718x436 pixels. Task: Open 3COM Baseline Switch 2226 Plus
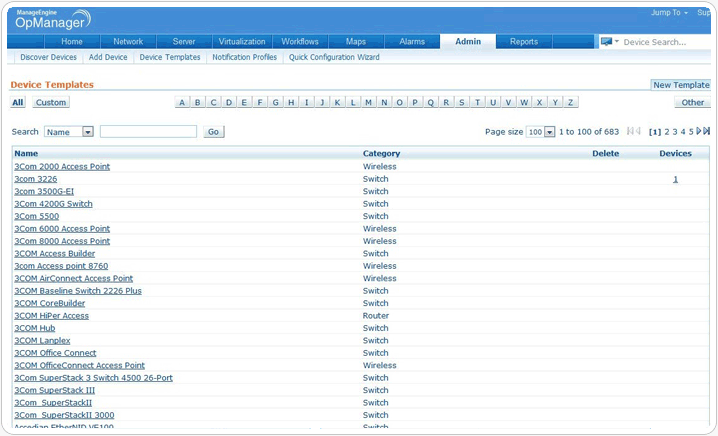pos(78,291)
